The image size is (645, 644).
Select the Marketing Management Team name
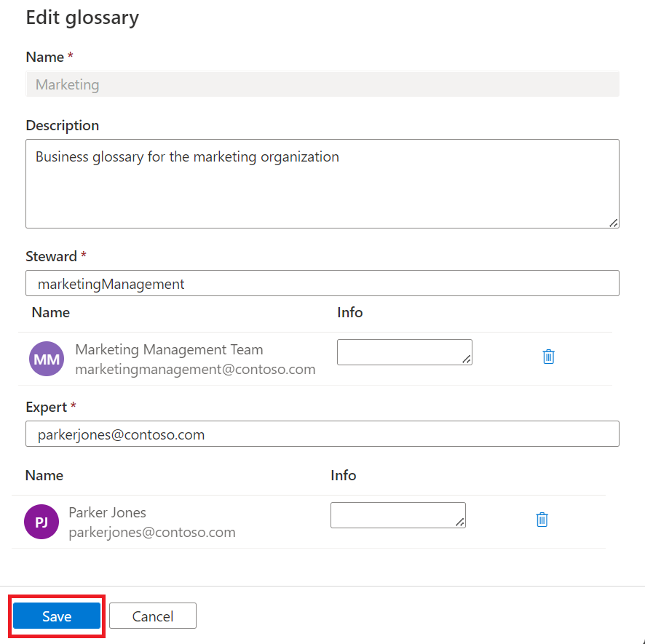click(x=169, y=350)
